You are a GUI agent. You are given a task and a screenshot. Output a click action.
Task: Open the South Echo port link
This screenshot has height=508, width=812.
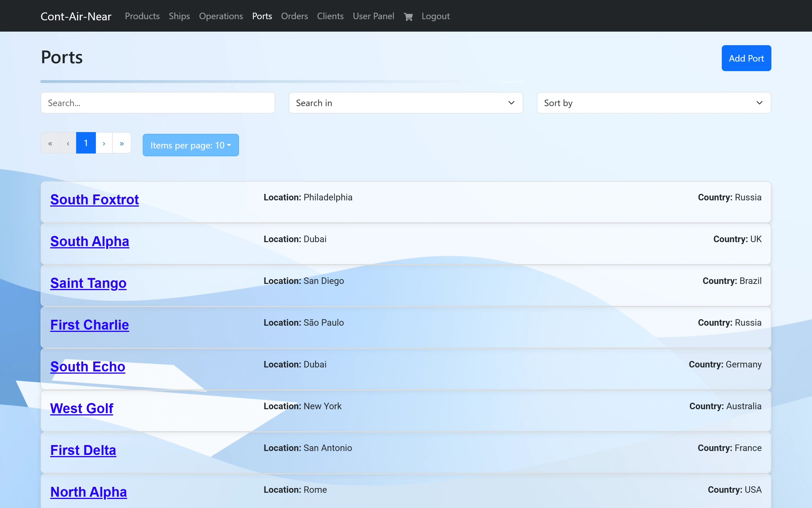[x=88, y=367]
